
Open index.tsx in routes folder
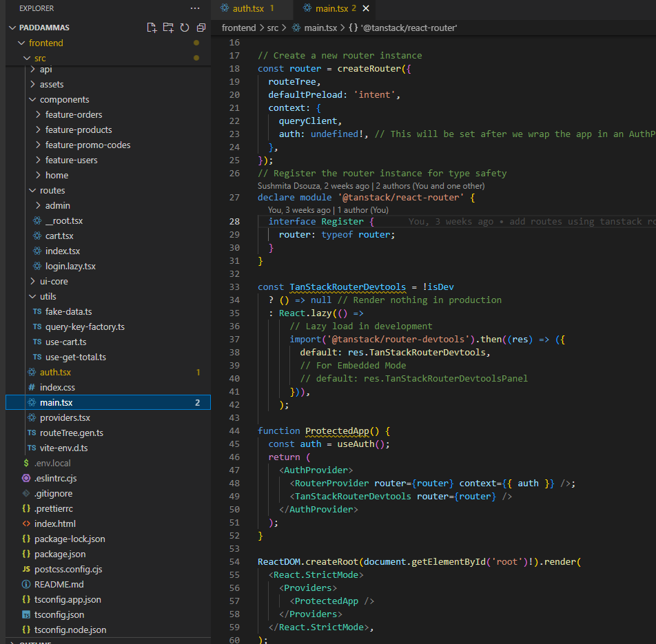tap(63, 251)
